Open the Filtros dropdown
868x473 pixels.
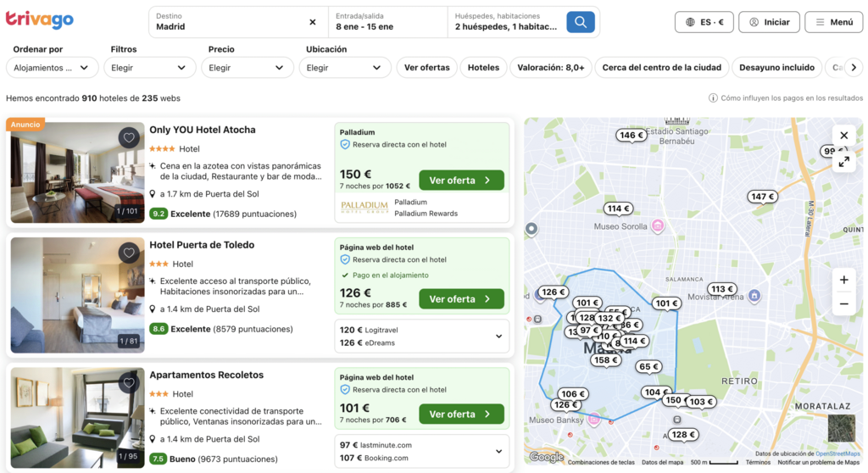[149, 68]
